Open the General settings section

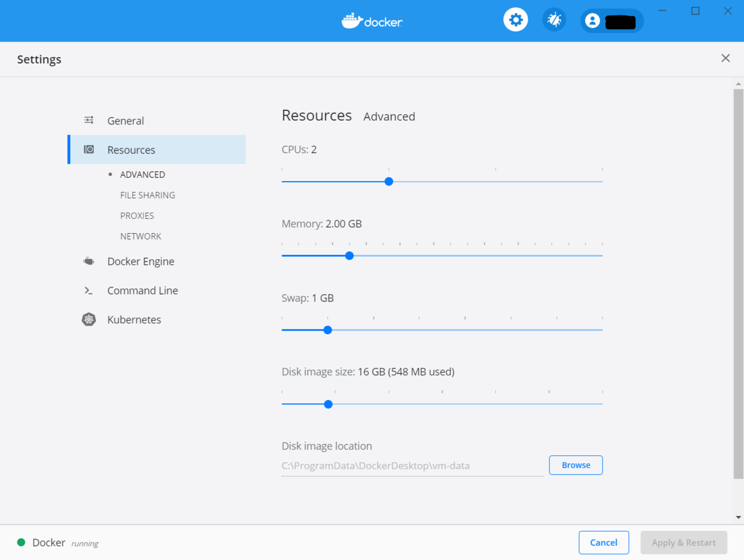157,121
